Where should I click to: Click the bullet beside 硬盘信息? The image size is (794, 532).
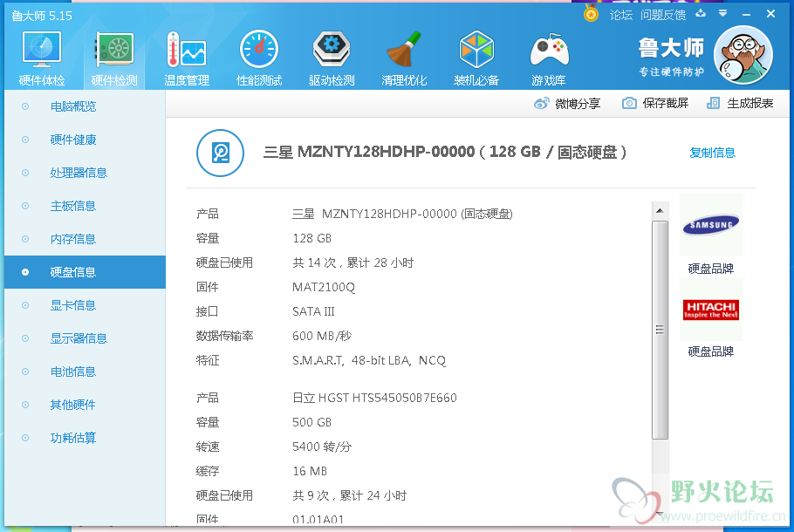(25, 272)
